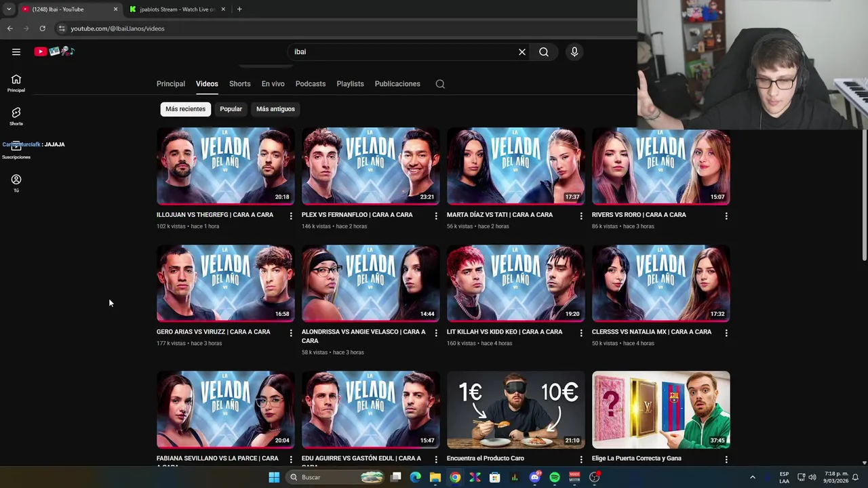Open the clock and date panel
This screenshot has height=488, width=868.
click(x=835, y=477)
